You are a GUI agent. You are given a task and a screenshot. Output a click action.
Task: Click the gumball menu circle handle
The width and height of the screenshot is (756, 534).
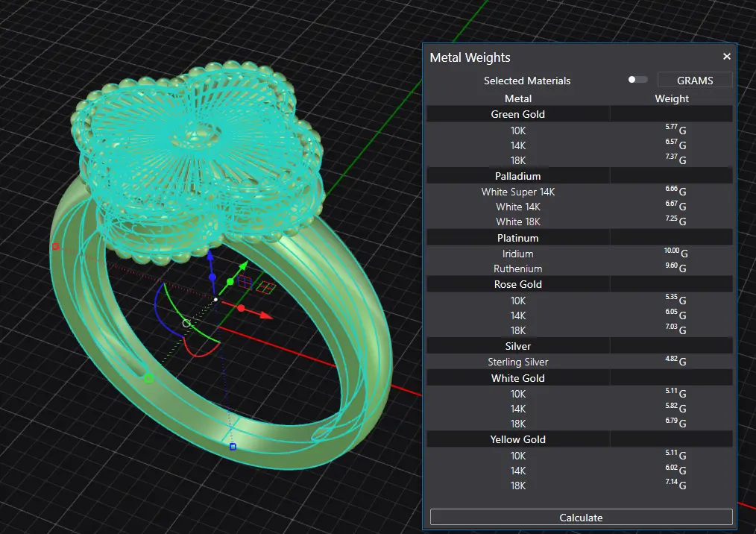pyautogui.click(x=186, y=323)
